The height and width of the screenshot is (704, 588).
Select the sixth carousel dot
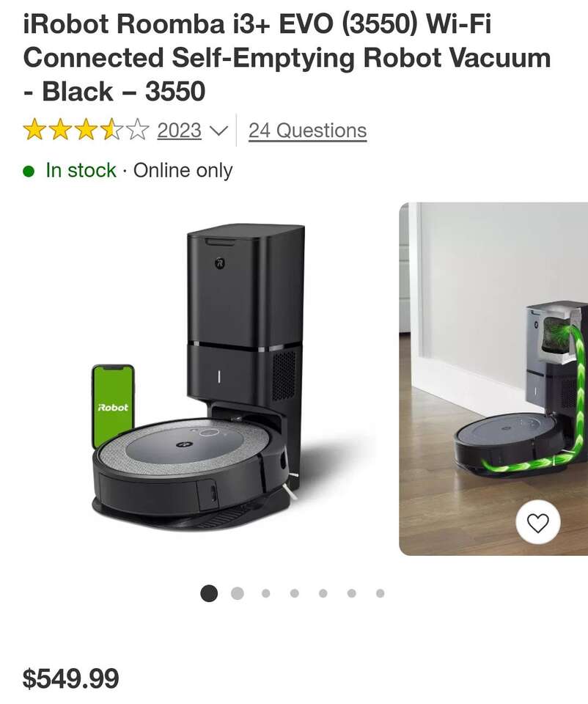click(351, 593)
